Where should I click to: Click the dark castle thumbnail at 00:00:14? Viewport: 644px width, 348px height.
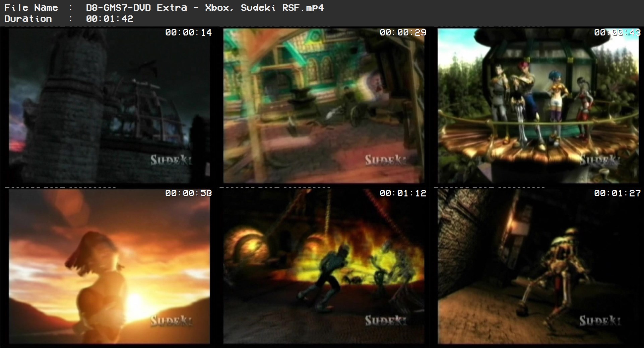[x=109, y=105]
